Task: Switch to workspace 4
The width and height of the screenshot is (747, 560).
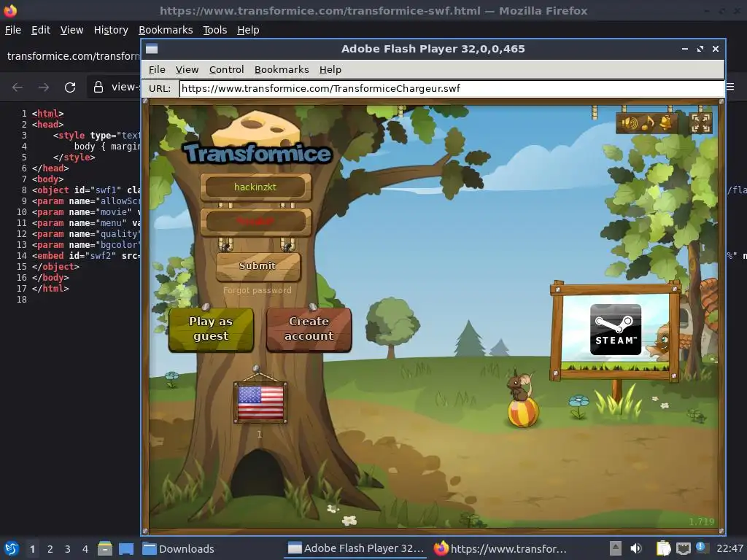Action: pos(85,549)
